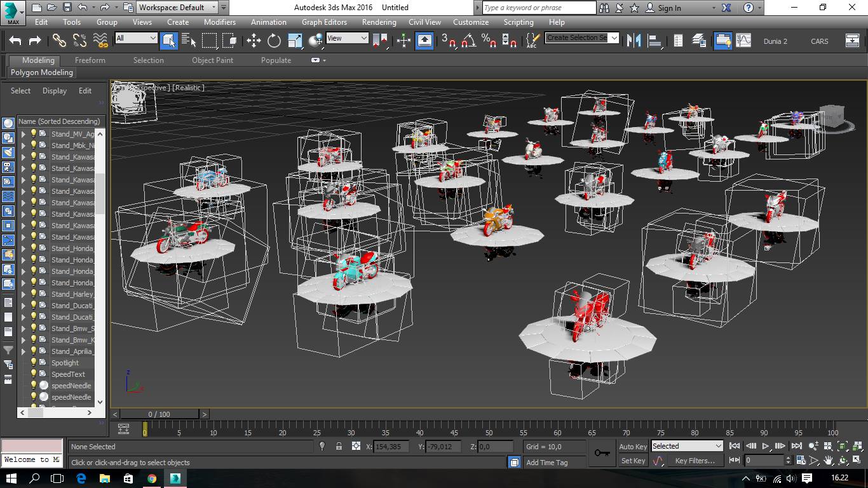Open the Mirror tool

click(x=634, y=41)
